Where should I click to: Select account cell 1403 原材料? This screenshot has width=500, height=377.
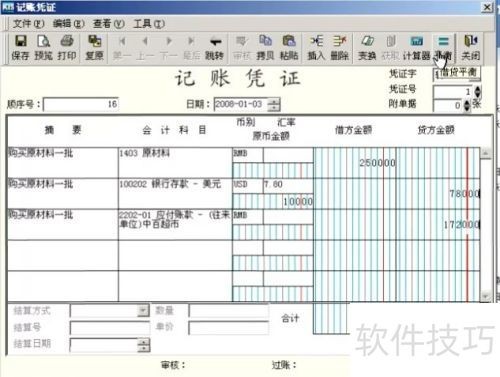pyautogui.click(x=175, y=163)
